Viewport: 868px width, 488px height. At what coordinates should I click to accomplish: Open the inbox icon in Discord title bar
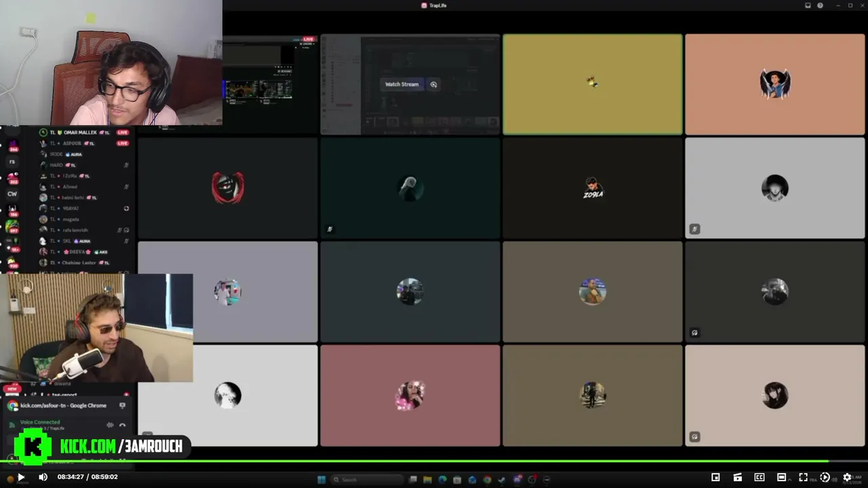(808, 5)
